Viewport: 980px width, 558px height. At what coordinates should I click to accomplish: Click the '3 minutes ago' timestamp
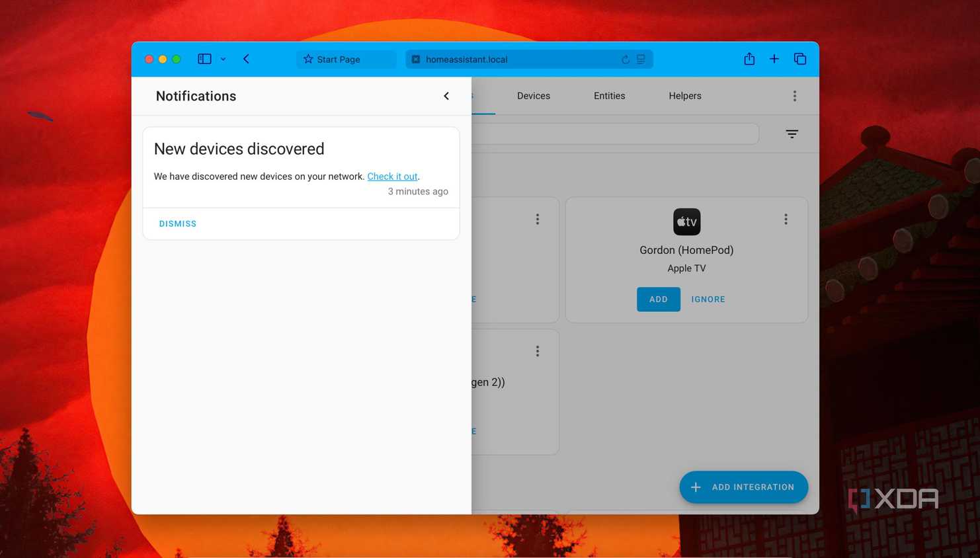coord(418,192)
